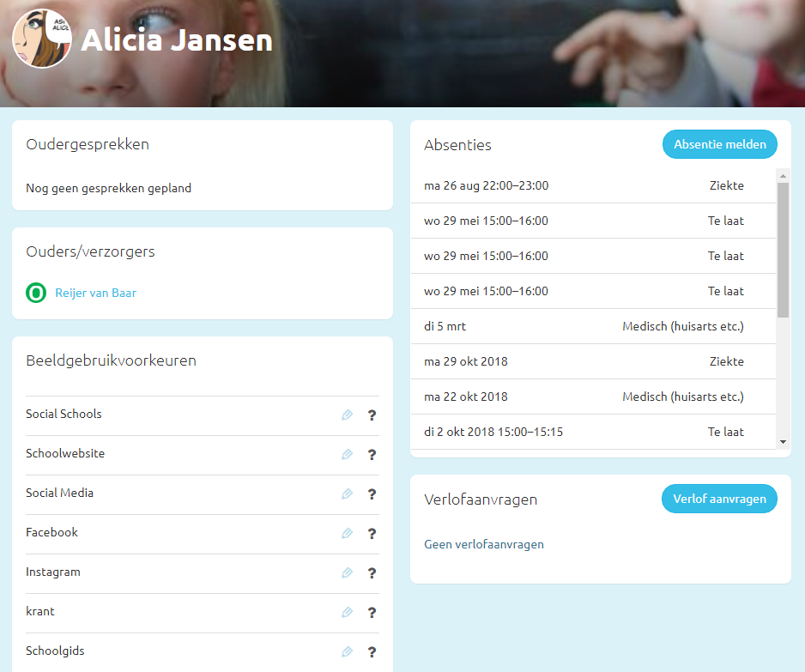Open the di 2 okt 2018 Te laat entry

point(584,433)
